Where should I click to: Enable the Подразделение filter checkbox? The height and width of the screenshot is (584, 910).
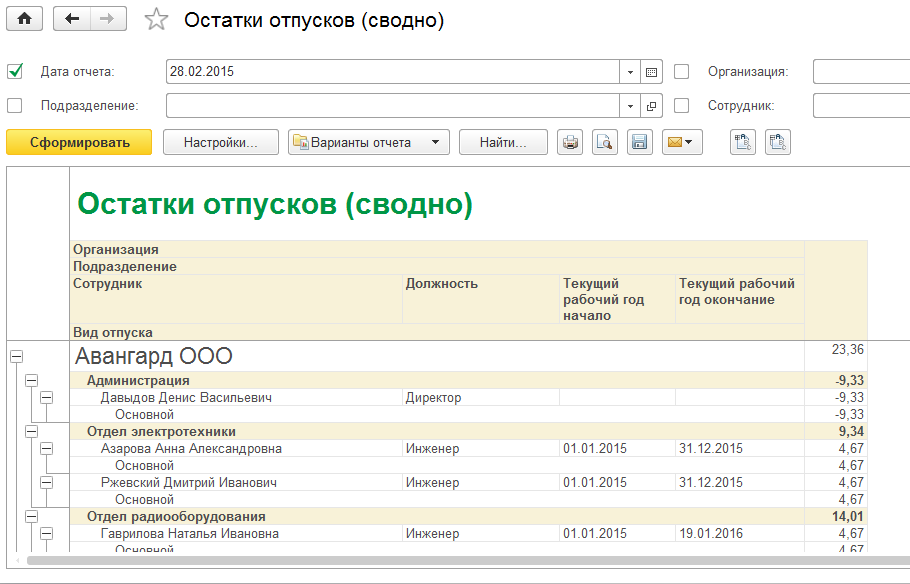(15, 105)
